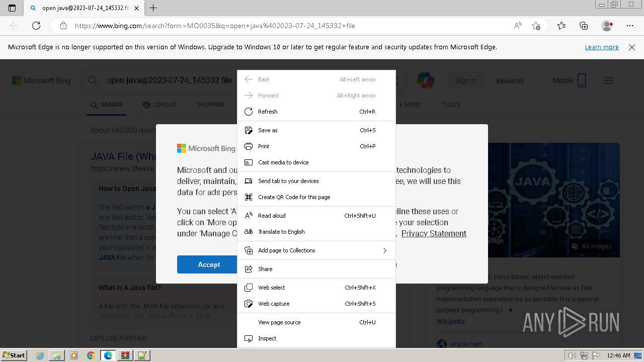Open the Wikipedia source link

pyautogui.click(x=450, y=321)
